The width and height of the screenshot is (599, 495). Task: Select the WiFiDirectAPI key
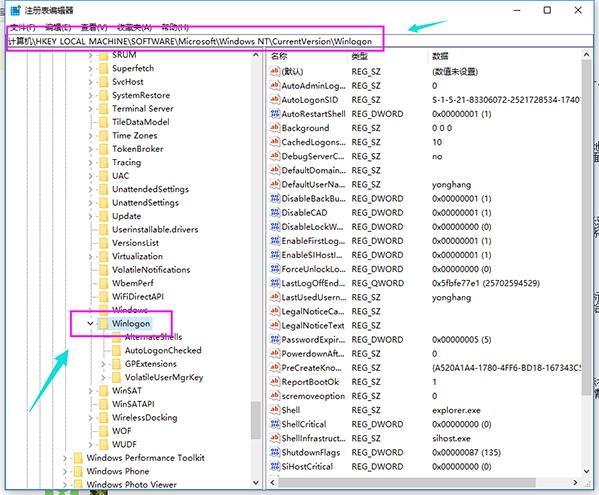click(138, 296)
